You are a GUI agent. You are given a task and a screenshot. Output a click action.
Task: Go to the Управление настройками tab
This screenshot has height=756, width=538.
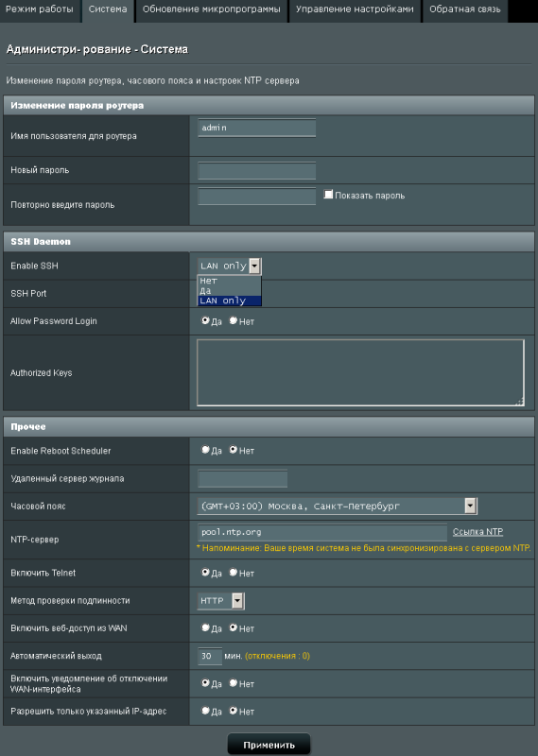point(355,9)
